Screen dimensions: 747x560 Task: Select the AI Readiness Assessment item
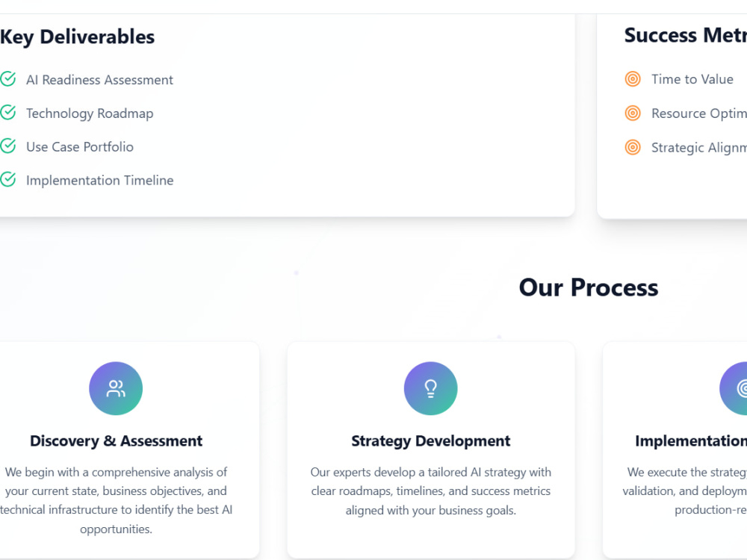click(99, 80)
